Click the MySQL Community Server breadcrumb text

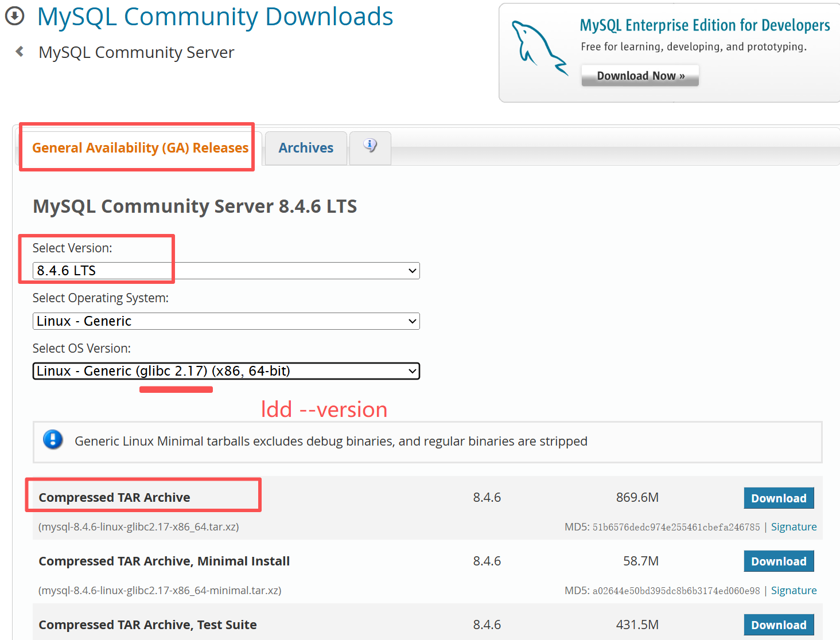coord(137,52)
